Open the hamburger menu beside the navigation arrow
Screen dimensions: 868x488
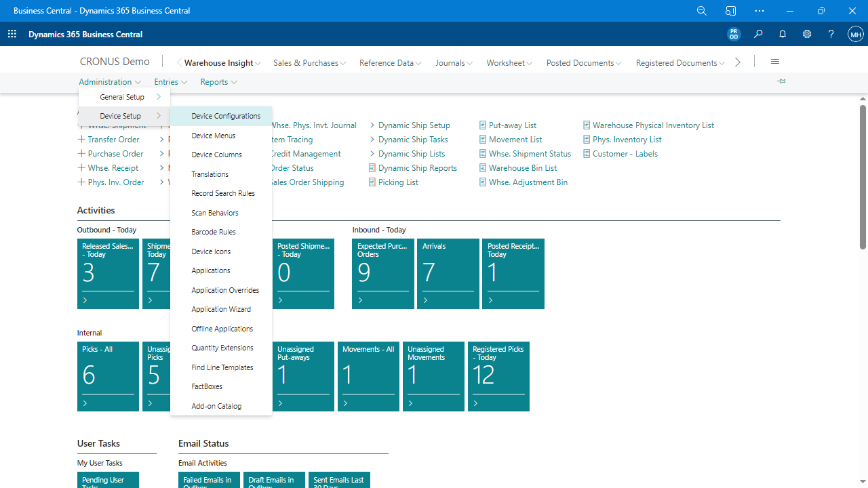point(774,61)
